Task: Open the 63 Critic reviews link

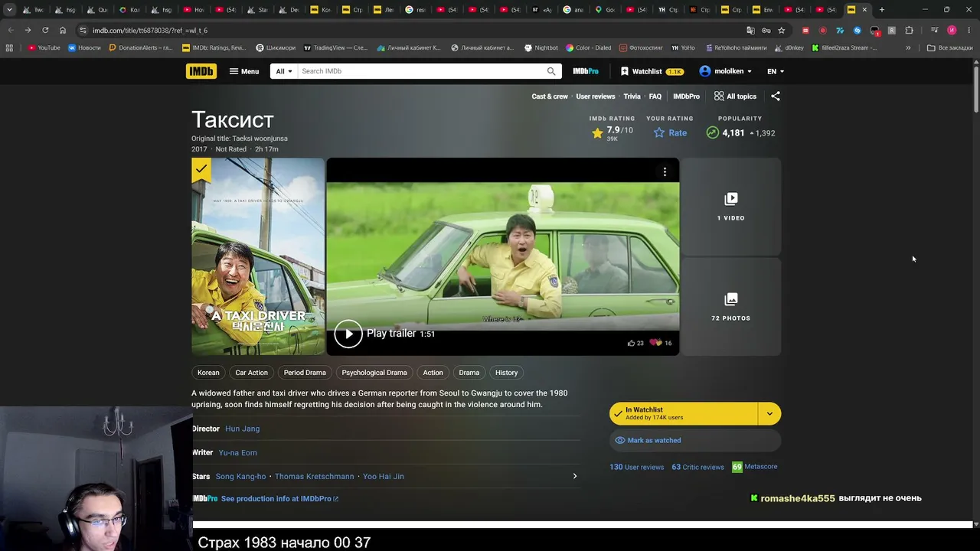Action: point(697,467)
